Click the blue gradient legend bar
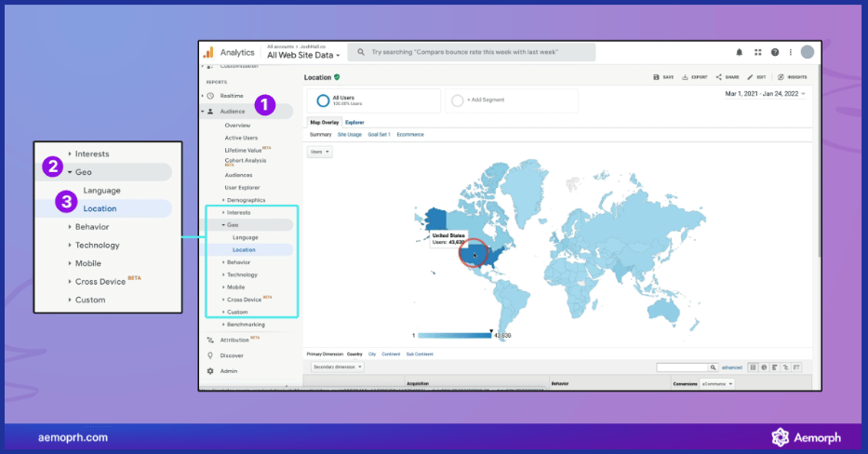 point(455,336)
